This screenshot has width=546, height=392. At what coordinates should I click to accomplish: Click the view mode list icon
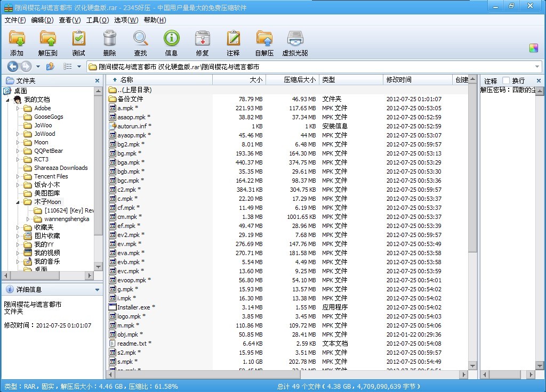[x=68, y=67]
